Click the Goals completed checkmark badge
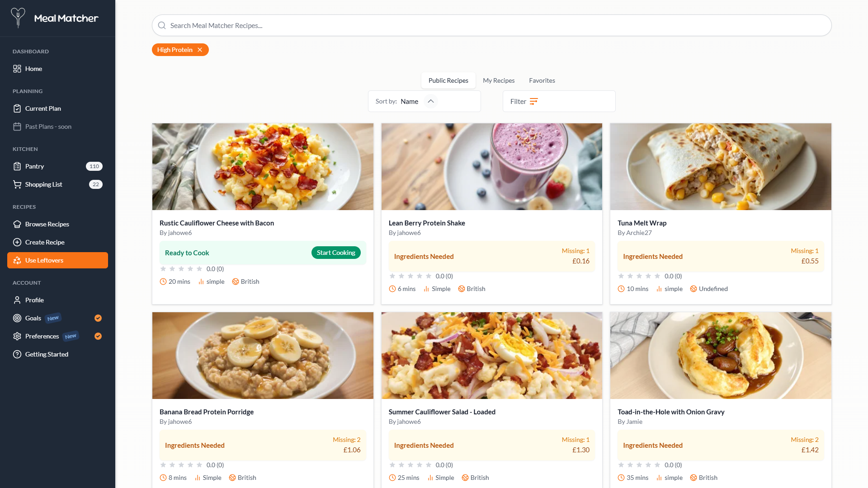 click(x=98, y=318)
